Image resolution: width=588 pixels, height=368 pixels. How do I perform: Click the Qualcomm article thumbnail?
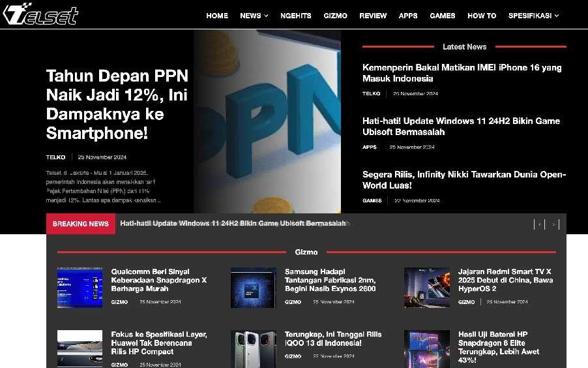[x=80, y=288]
